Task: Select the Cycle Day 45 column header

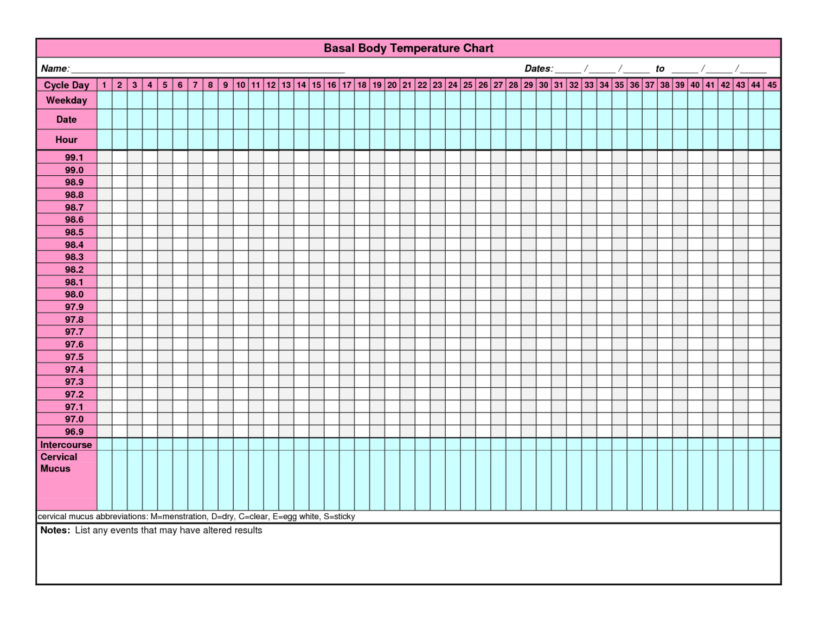Action: coord(772,85)
